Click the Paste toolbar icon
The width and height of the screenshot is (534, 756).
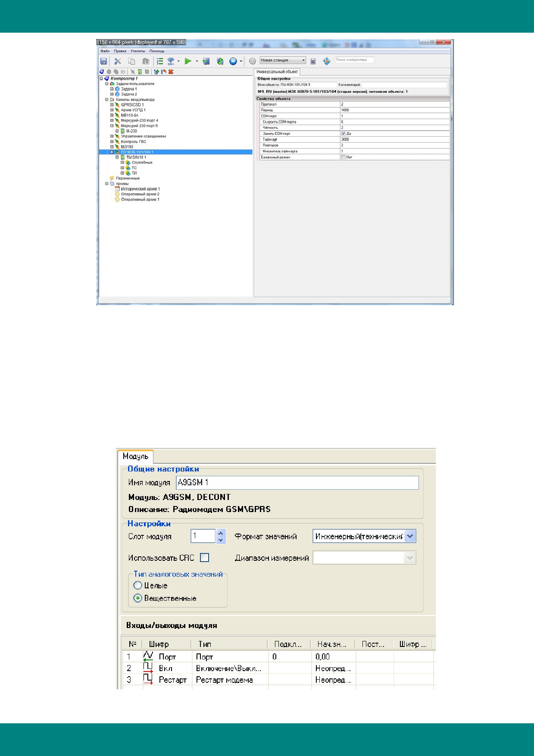click(x=146, y=61)
